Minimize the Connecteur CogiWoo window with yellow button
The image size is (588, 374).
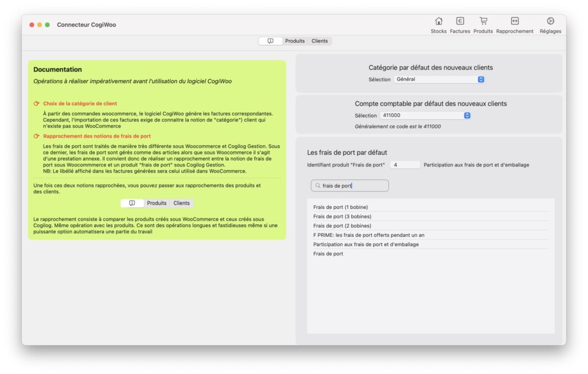[x=40, y=25]
